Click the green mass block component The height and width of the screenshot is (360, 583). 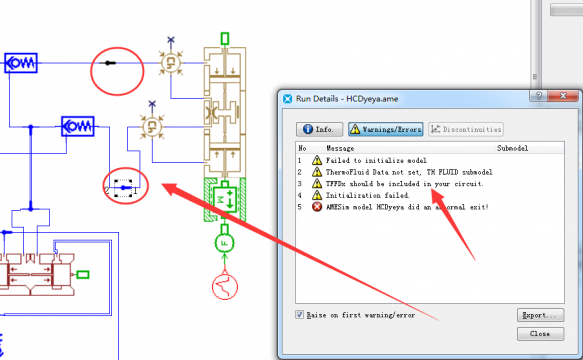[x=225, y=200]
